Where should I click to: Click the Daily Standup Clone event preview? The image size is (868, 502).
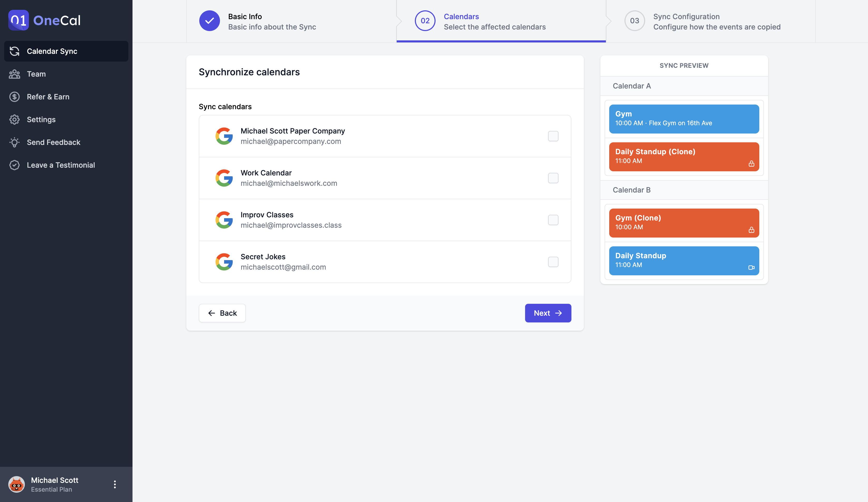pos(683,156)
